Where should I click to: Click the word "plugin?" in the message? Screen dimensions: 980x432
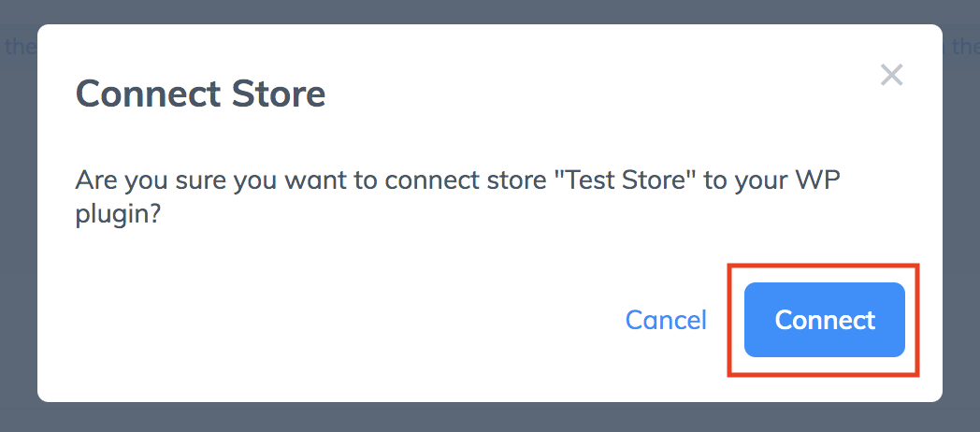coord(119,214)
